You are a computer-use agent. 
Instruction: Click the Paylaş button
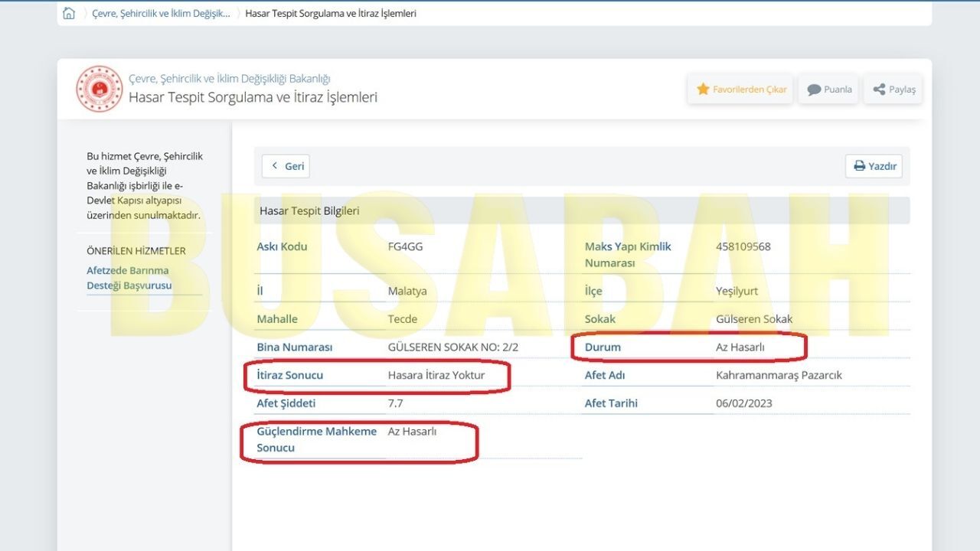[893, 90]
